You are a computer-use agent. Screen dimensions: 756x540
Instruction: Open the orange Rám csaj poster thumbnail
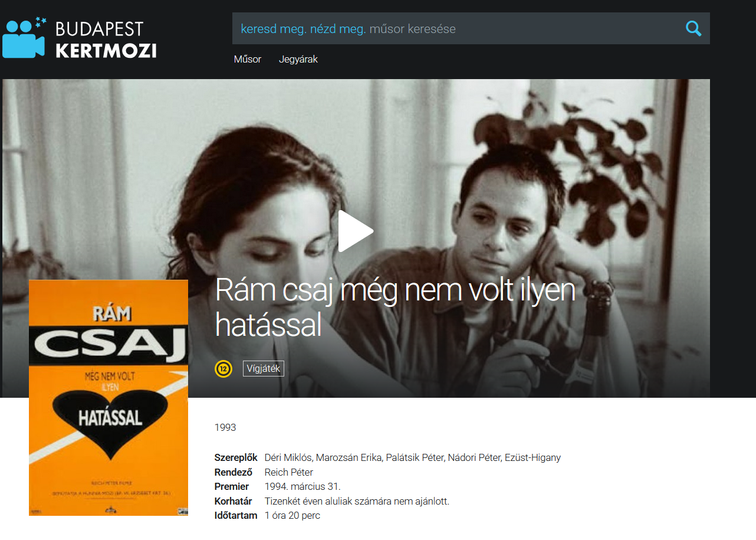[109, 398]
